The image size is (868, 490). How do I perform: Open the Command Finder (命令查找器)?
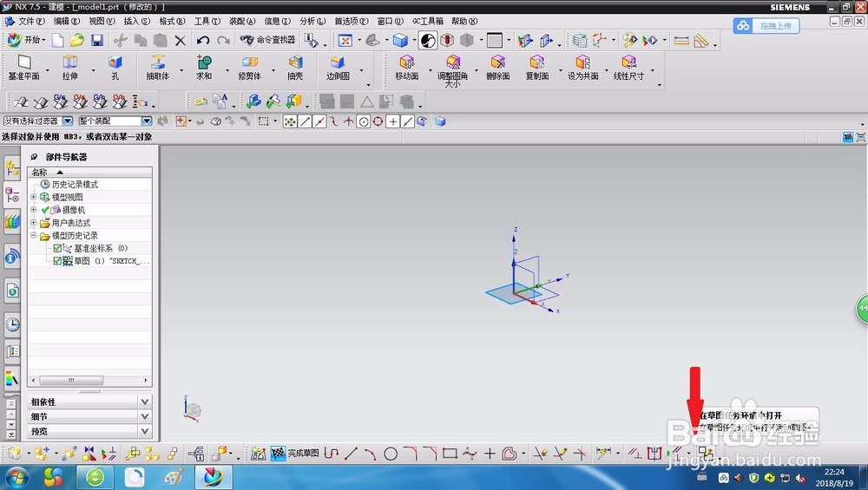pos(268,40)
